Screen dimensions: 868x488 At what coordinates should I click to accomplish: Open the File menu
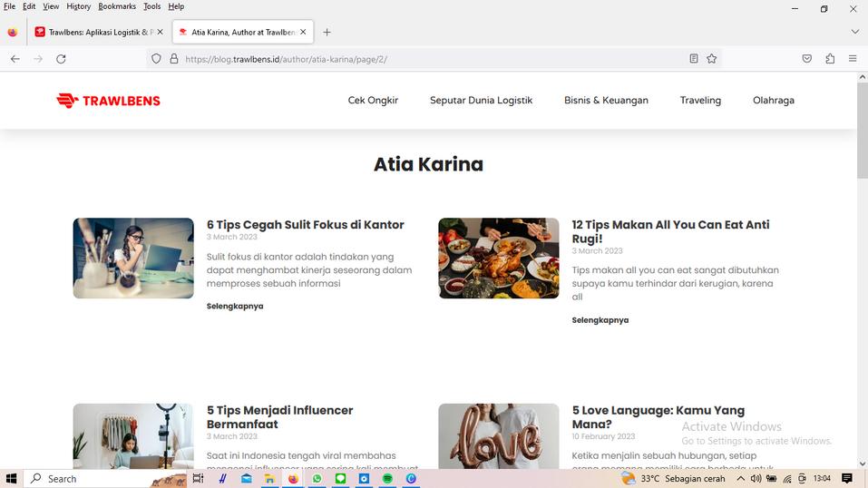[9, 6]
